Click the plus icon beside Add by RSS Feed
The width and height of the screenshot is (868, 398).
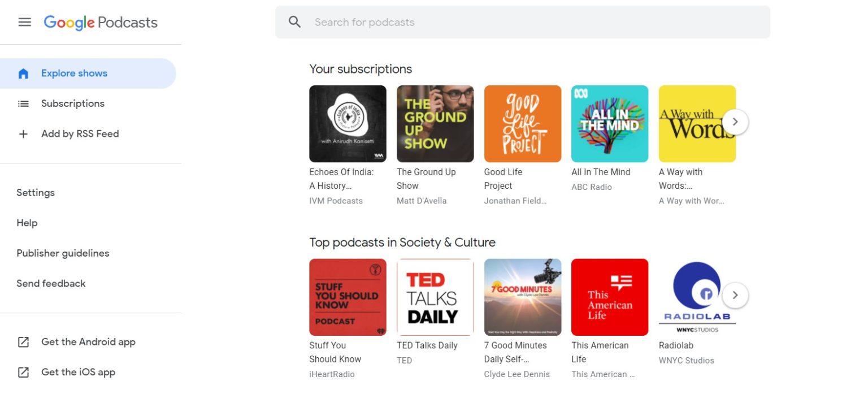click(x=23, y=133)
